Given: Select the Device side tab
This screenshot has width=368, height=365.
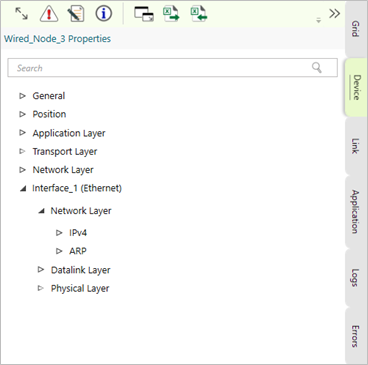Looking at the screenshot, I should click(356, 87).
